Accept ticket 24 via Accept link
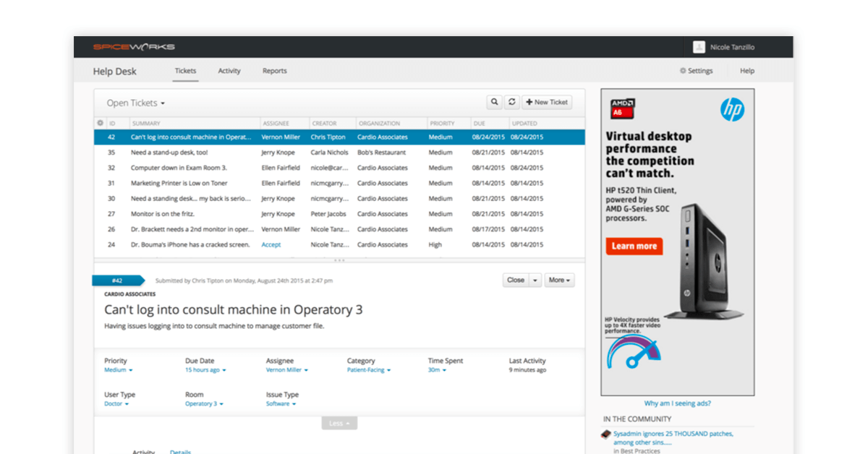This screenshot has width=868, height=454. [271, 244]
